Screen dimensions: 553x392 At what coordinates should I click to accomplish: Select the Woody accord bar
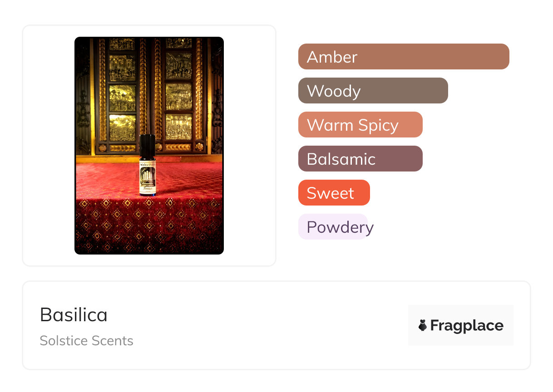click(x=373, y=91)
